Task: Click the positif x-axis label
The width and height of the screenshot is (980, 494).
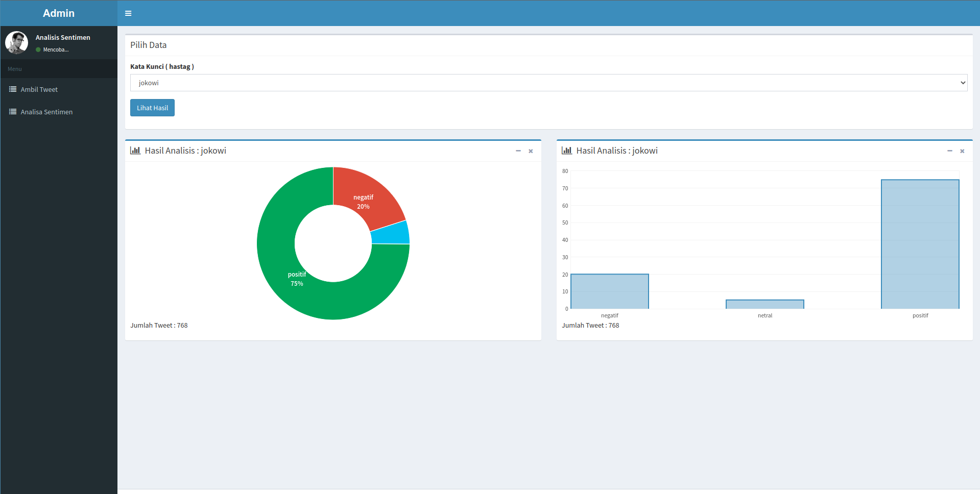Action: (920, 315)
